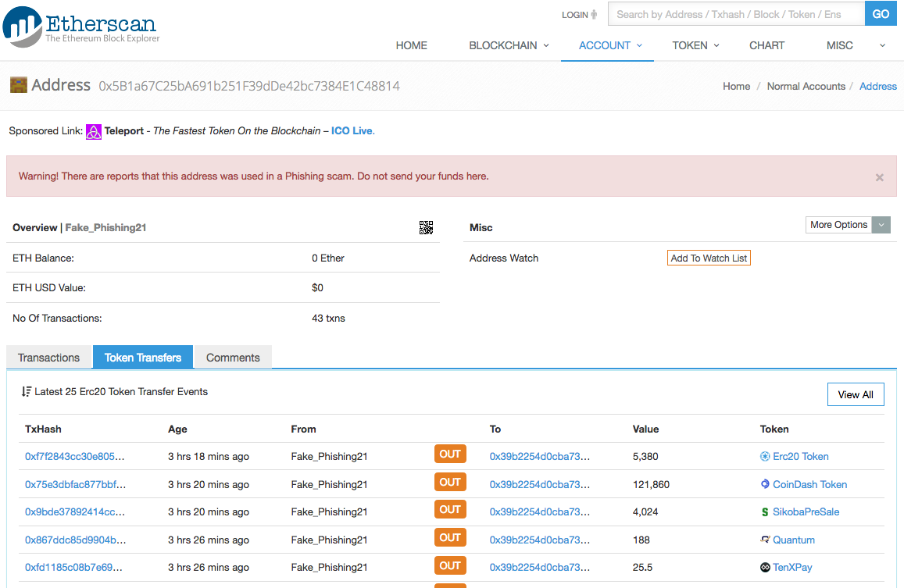
Task: Open recipient address in the 25.5 row
Action: point(540,567)
